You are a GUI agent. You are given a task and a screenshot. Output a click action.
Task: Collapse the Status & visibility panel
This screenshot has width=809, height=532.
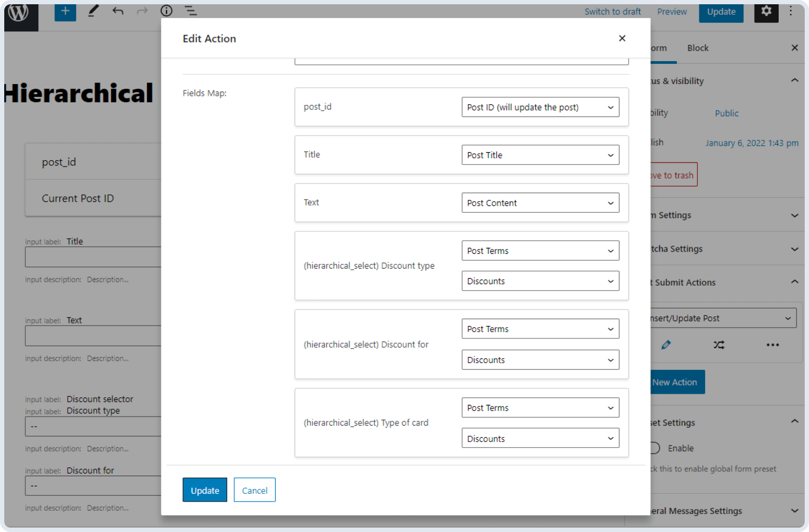point(795,80)
